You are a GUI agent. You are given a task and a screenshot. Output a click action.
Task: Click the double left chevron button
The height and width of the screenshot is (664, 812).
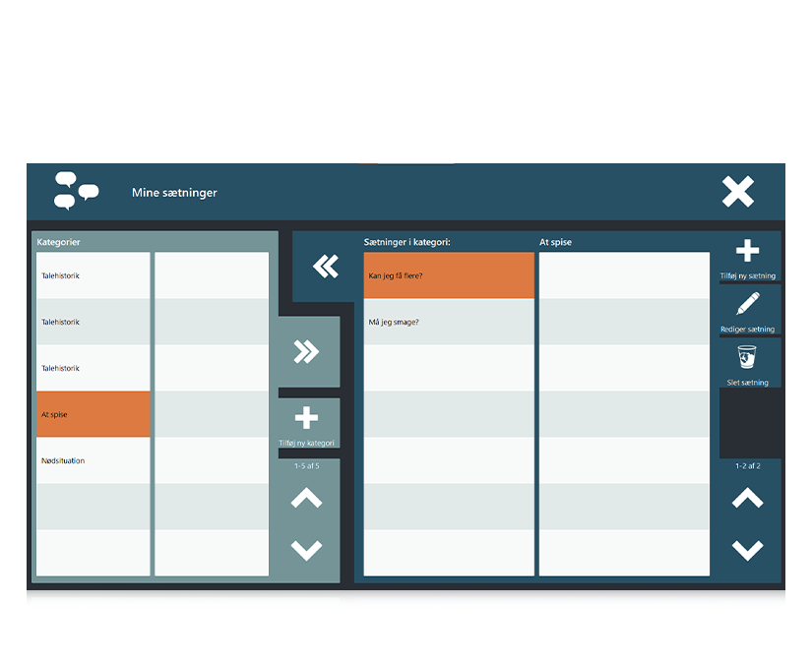325,267
